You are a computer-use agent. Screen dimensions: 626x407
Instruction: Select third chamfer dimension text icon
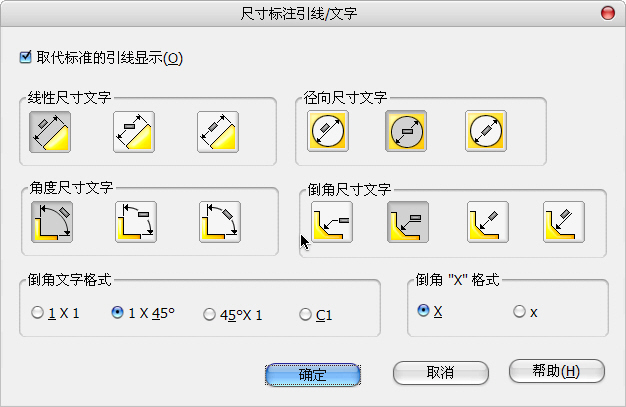[x=486, y=222]
